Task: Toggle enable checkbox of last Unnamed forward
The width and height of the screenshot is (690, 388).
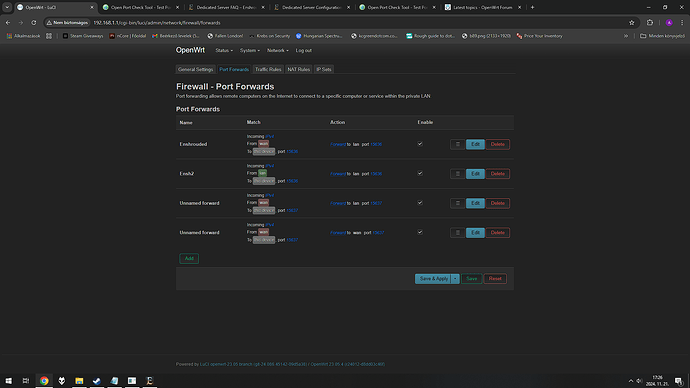Action: (420, 232)
